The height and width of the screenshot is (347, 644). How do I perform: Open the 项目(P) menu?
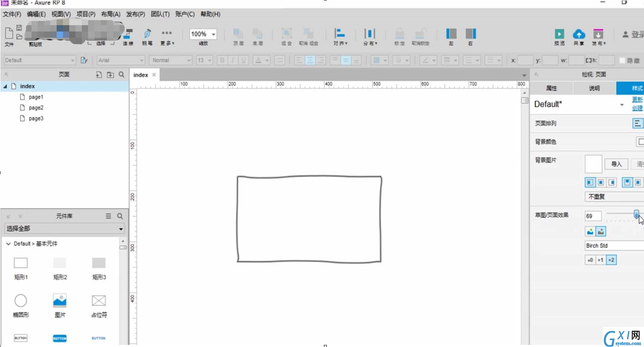pos(86,14)
